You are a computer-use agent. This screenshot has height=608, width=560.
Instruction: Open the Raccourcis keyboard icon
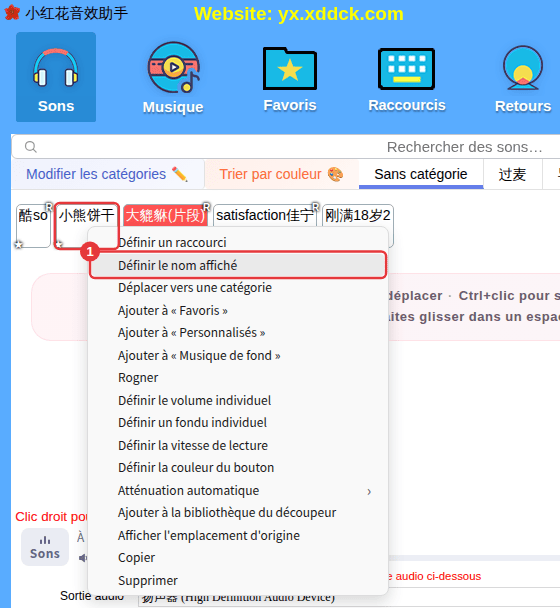(406, 79)
